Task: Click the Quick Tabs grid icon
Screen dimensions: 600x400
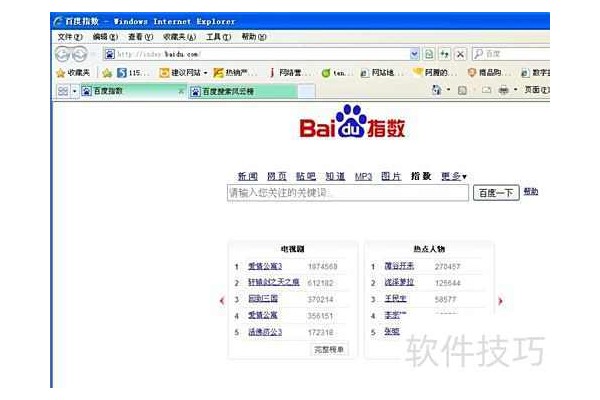Action: (63, 91)
